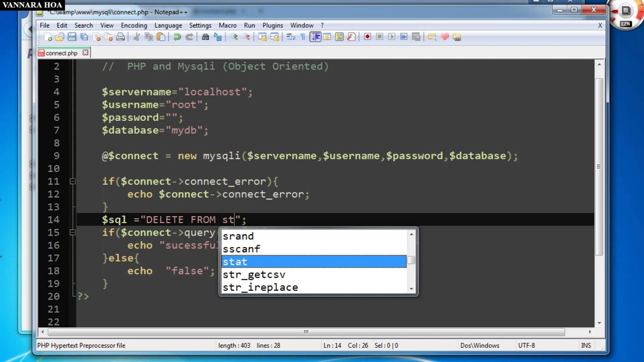Image resolution: width=644 pixels, height=362 pixels.
Task: Print the document using printer icon
Action: 120,37
